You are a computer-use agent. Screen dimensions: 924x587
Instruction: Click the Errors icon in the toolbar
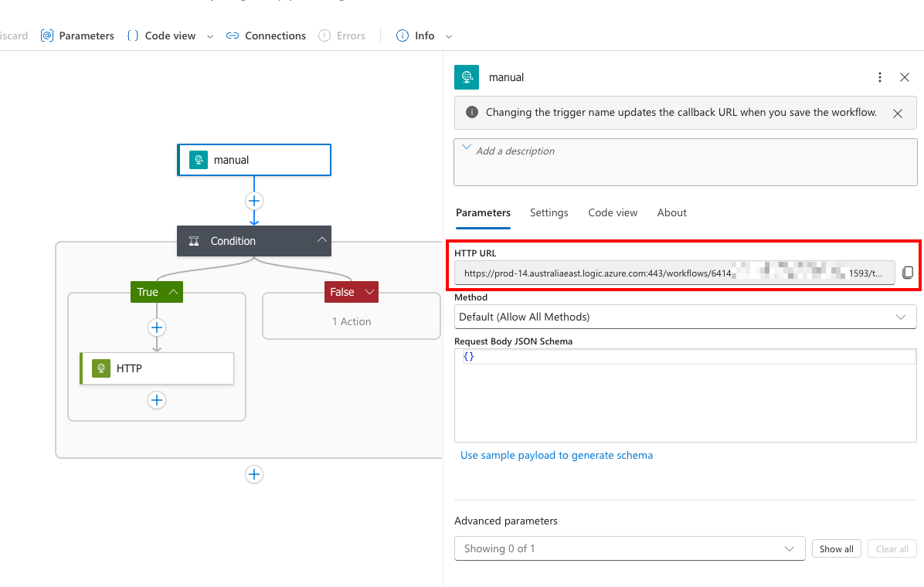(x=325, y=36)
